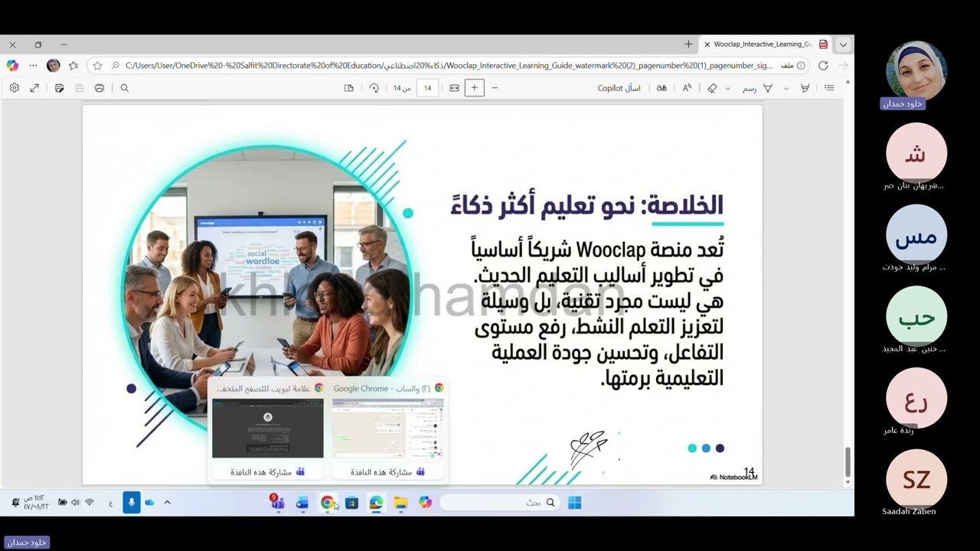
Task: Select the Wooclap_Interactive_Learning_Guide tab
Action: [765, 44]
